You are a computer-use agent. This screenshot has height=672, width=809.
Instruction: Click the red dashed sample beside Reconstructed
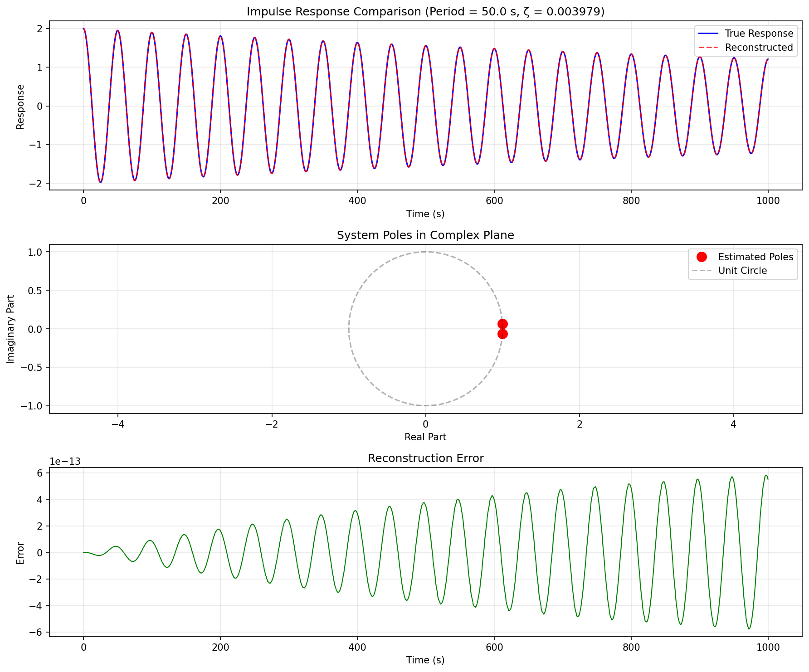pyautogui.click(x=708, y=48)
